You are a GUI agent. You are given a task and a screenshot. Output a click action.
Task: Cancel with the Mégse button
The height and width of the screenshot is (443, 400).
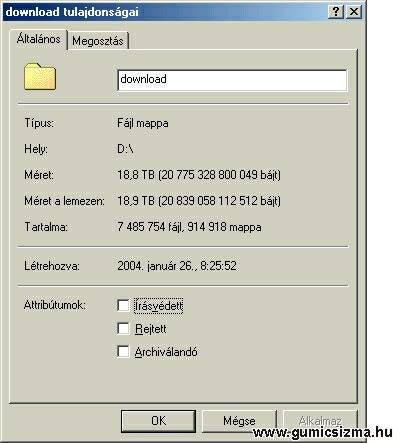point(239,421)
